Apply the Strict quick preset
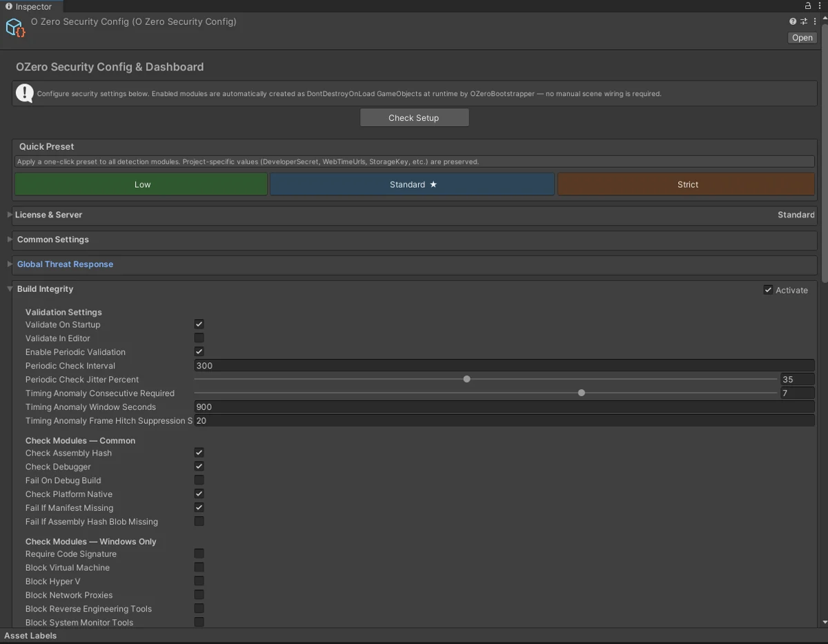This screenshot has width=828, height=644. coord(687,184)
